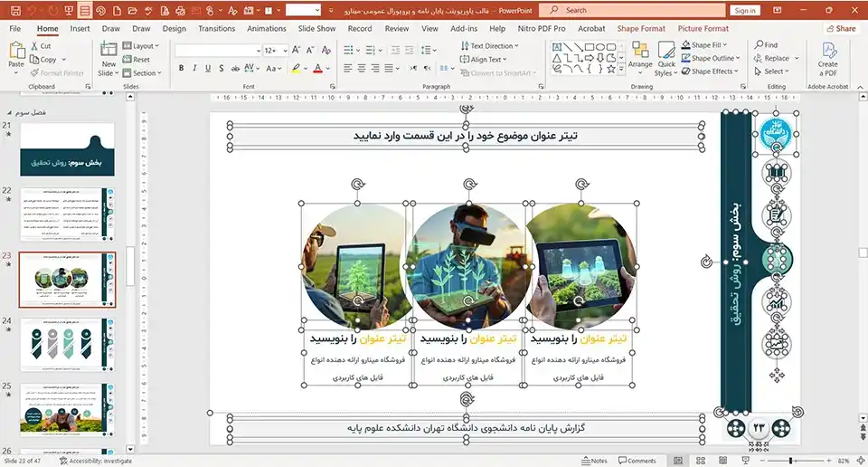Screen dimensions: 868x467
Task: Open the Section dropdown
Action: coord(142,72)
